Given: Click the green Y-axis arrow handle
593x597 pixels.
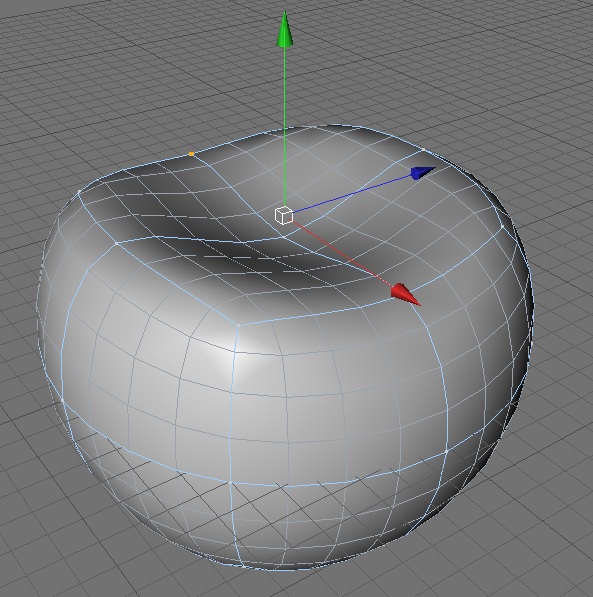Looking at the screenshot, I should [x=285, y=30].
